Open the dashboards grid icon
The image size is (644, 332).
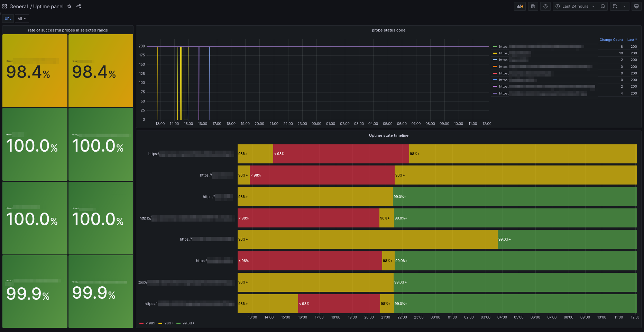(4, 6)
